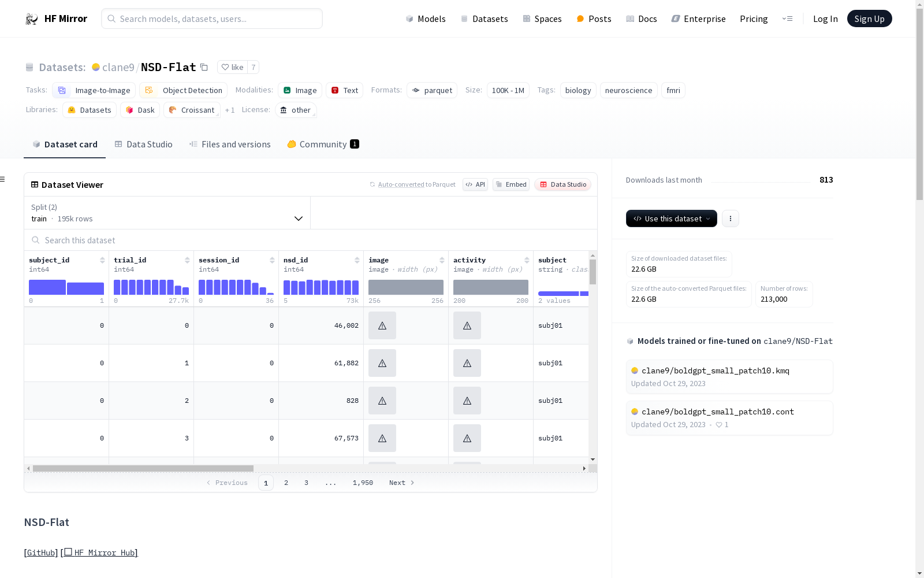Click the Object Detection task tag
This screenshot has width=924, height=578.
click(184, 90)
